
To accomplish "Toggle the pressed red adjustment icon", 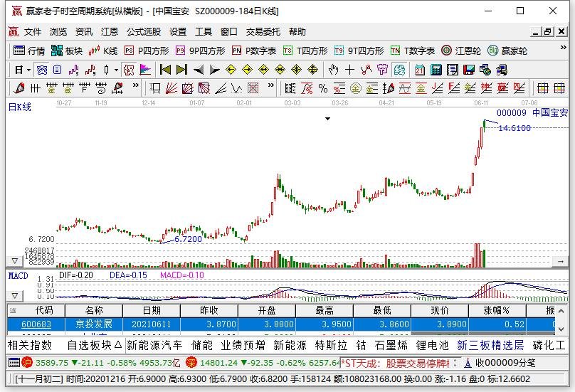I will click(x=129, y=70).
